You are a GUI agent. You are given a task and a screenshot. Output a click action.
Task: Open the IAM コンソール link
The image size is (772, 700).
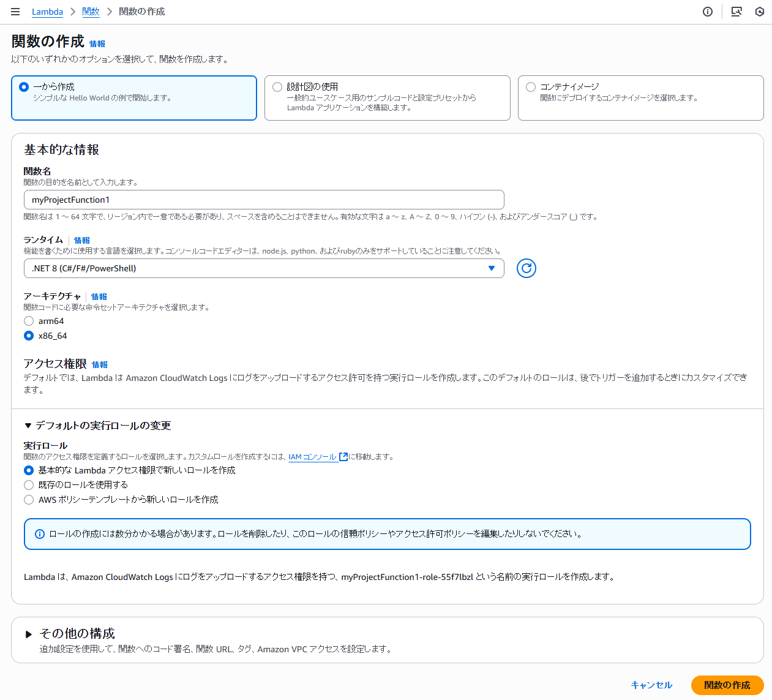tap(312, 457)
